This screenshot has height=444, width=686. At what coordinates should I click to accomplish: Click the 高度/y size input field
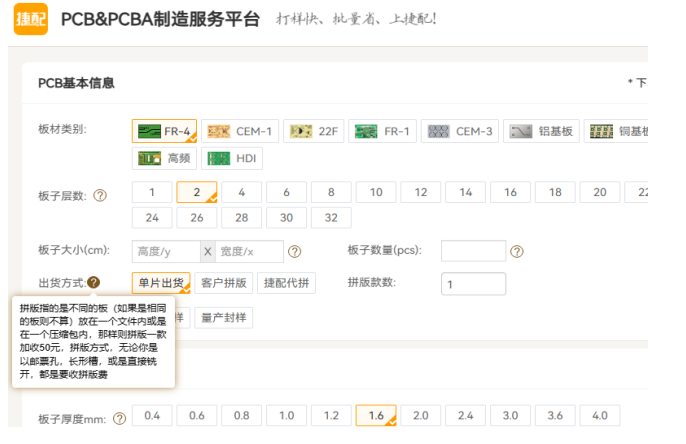click(x=165, y=252)
